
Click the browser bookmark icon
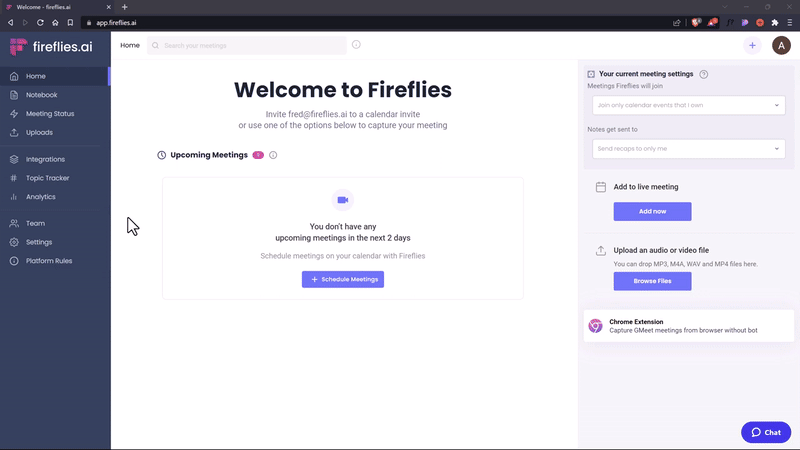pos(70,22)
